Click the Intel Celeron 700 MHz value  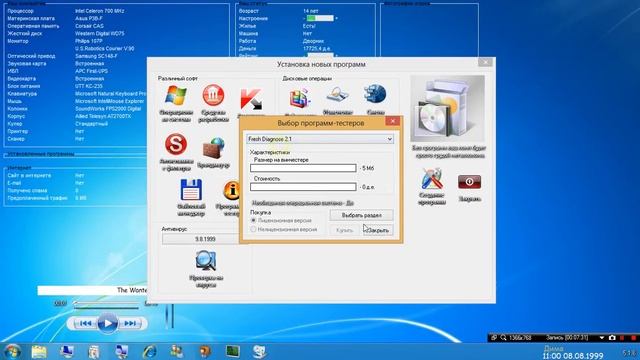[100, 11]
